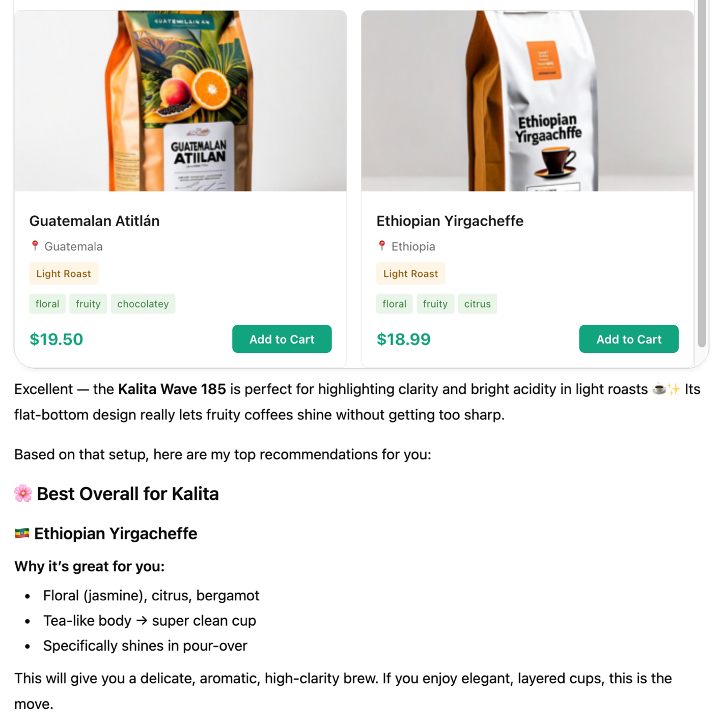
Task: Toggle the chocolatey tag on Guatemalan Atitlán
Action: pos(143,303)
